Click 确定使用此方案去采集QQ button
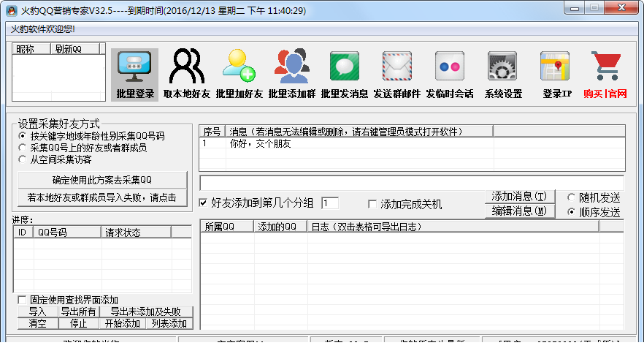 click(x=102, y=180)
